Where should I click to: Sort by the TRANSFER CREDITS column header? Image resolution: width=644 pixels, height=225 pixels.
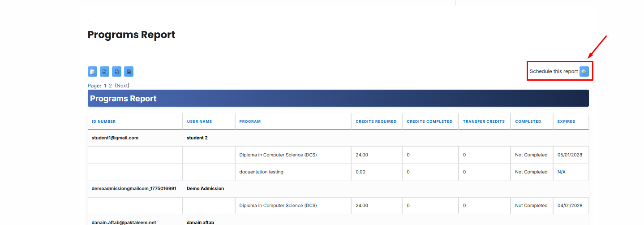[484, 121]
